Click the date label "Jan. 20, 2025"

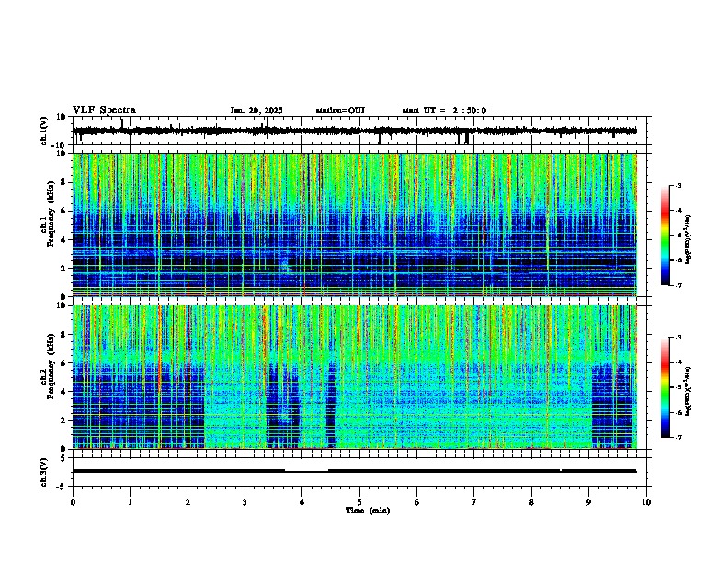256,110
